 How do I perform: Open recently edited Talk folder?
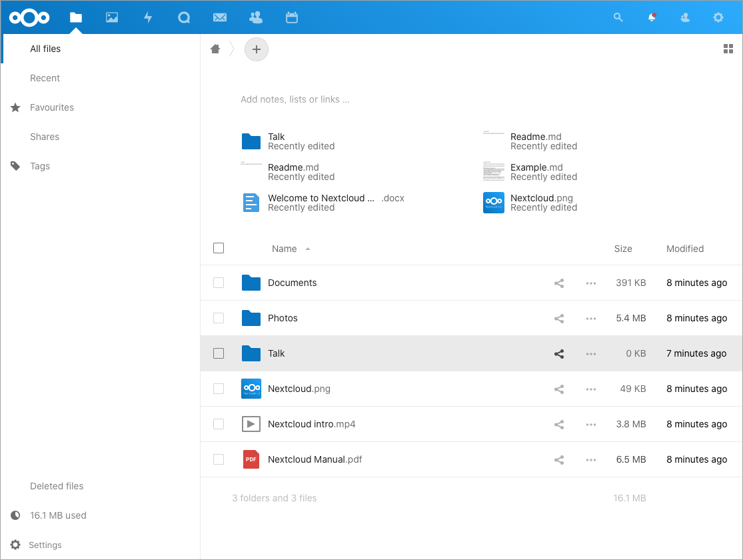(x=288, y=141)
